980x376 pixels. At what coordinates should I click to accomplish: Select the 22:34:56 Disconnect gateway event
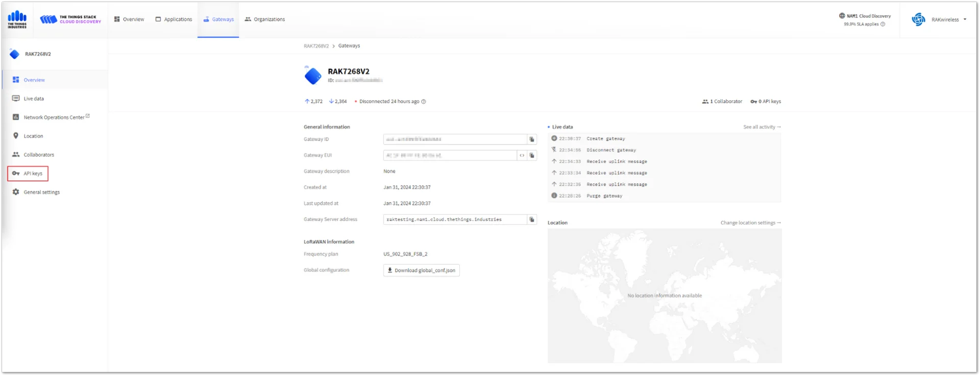[x=664, y=150]
